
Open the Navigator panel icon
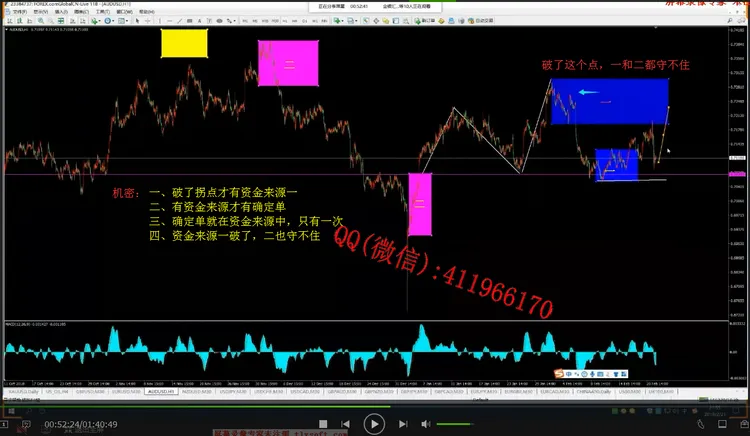(x=386, y=21)
